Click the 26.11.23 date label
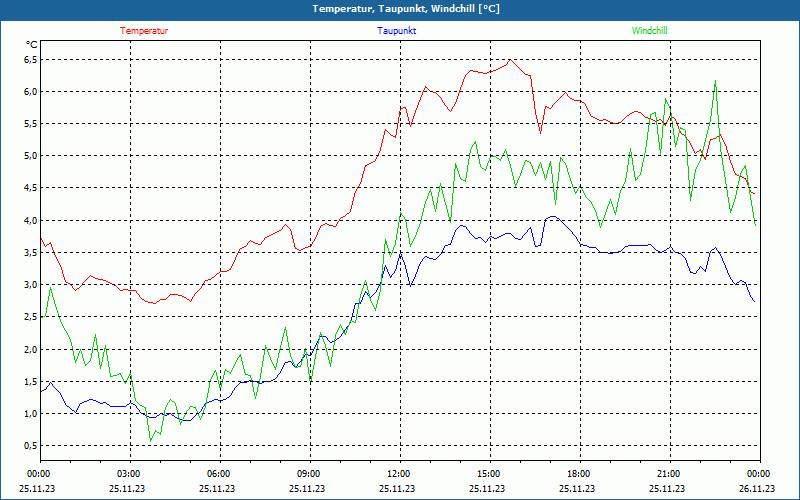Screen dimensions: 800x500 (757, 488)
